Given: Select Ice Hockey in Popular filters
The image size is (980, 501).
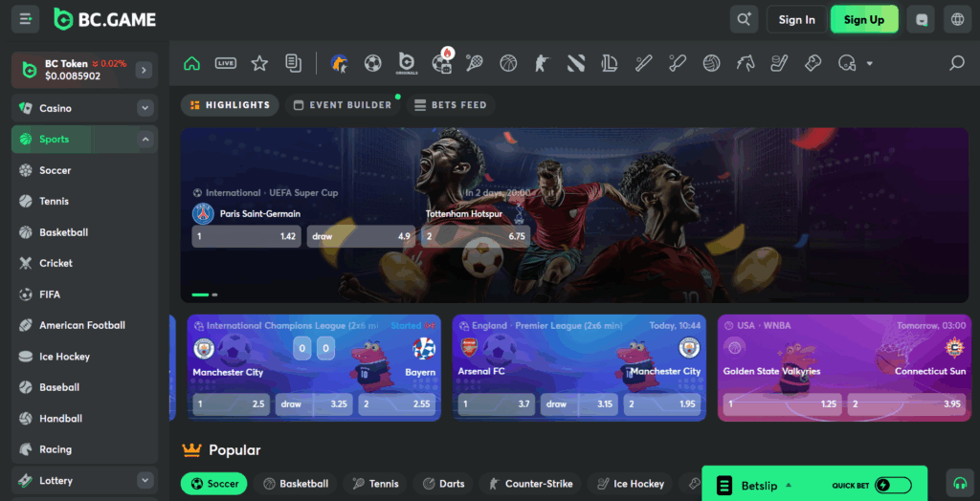Looking at the screenshot, I should click(x=630, y=484).
